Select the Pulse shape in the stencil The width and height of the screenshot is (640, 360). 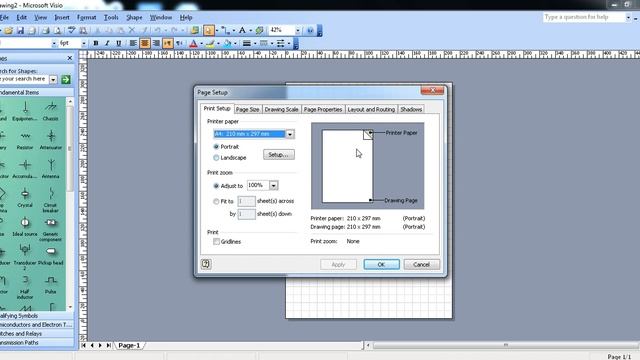tap(51, 284)
